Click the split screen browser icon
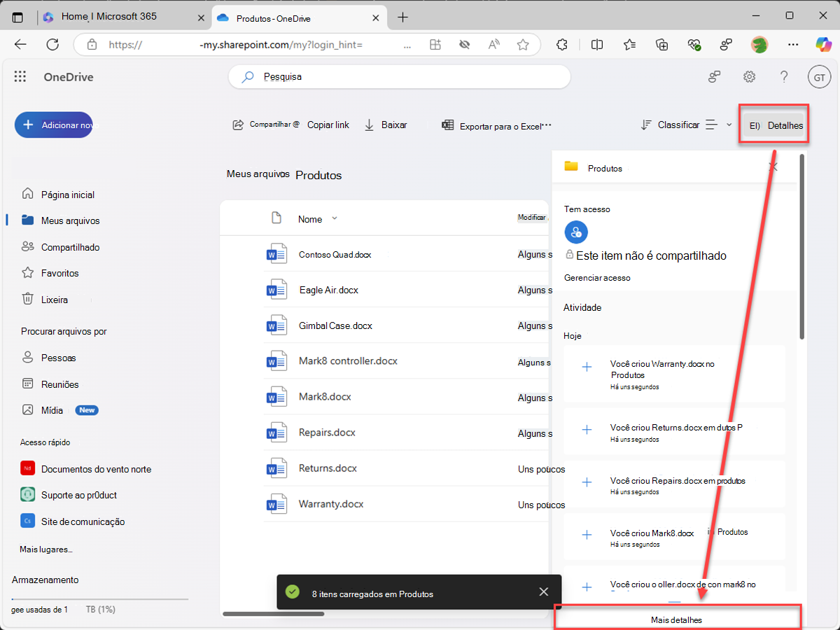Viewport: 840px width, 630px height. [597, 45]
